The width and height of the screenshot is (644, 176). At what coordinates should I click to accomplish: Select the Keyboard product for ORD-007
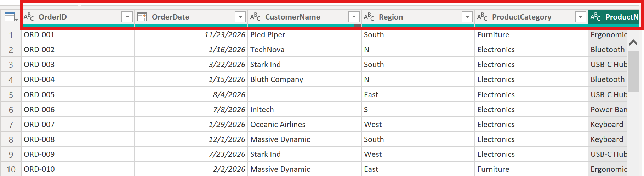tap(608, 125)
